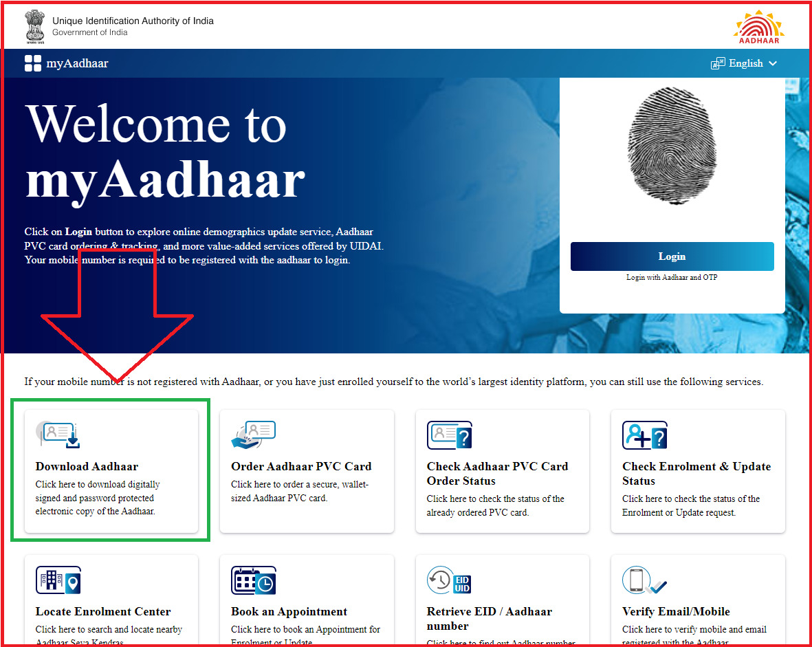Viewport: 812px width, 647px height.
Task: Click the myAadhaar grid icon in header
Action: coord(33,63)
